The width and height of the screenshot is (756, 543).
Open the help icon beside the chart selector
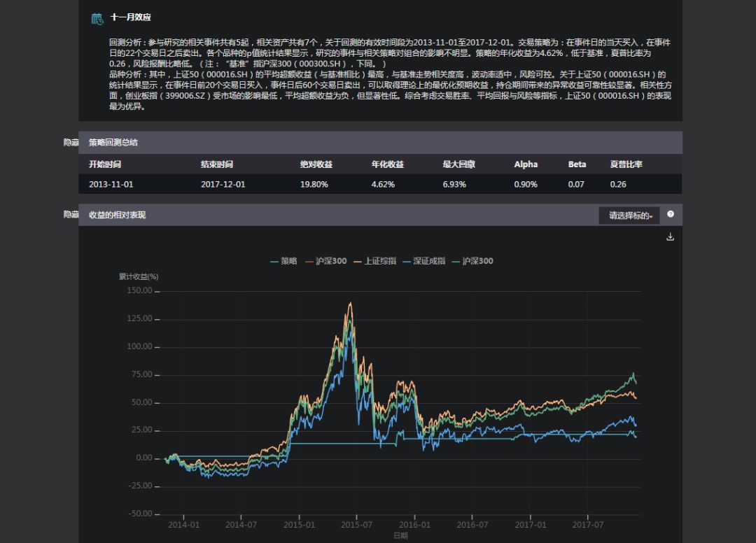coord(670,216)
